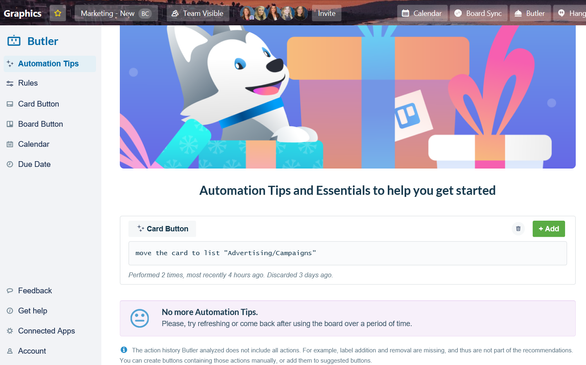Click the sidebar Calendar icon
586x365 pixels.
(10, 144)
